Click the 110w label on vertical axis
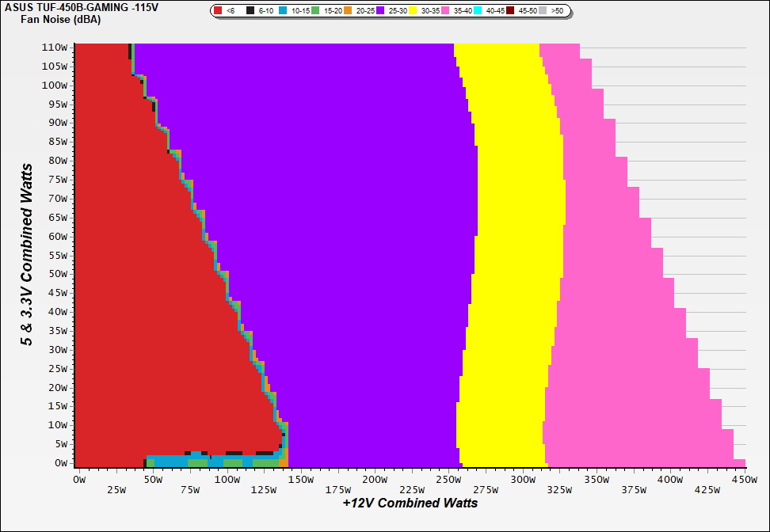Viewport: 770px width, 532px height. [59, 47]
